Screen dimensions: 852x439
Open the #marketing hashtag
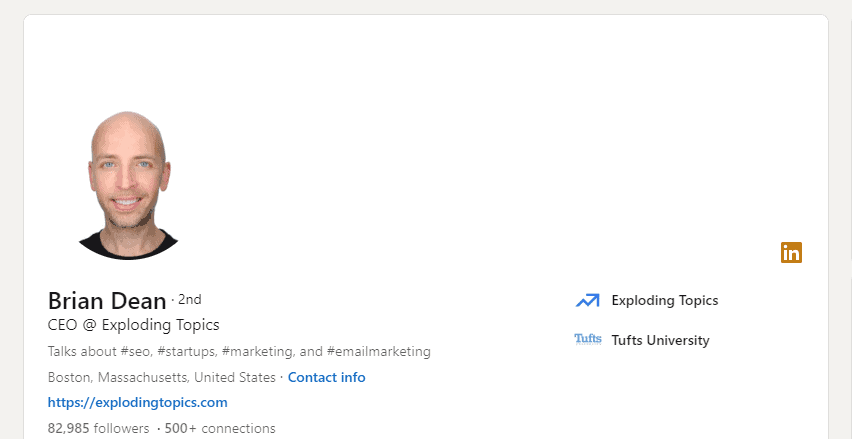coord(257,352)
